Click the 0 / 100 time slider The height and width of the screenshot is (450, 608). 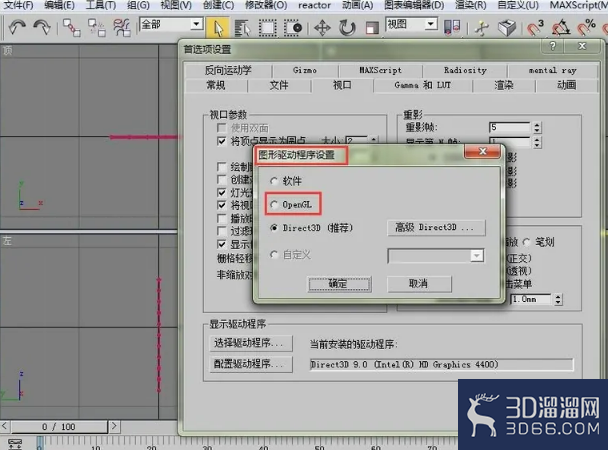[59, 427]
